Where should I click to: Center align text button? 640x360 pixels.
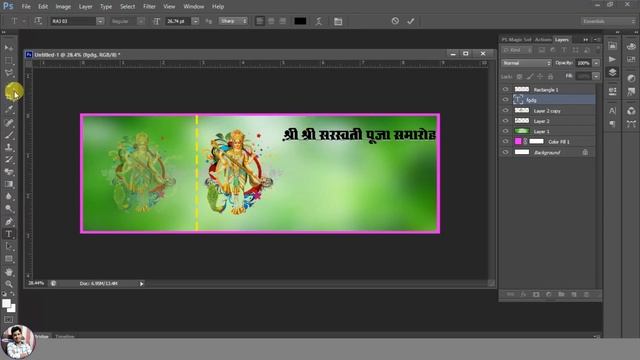pyautogui.click(x=271, y=21)
